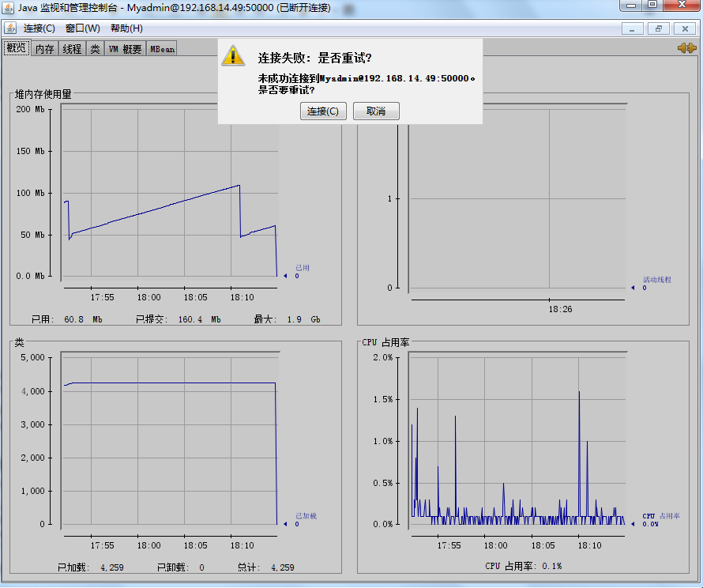Minimize the internal JConsole connection frame

632,28
